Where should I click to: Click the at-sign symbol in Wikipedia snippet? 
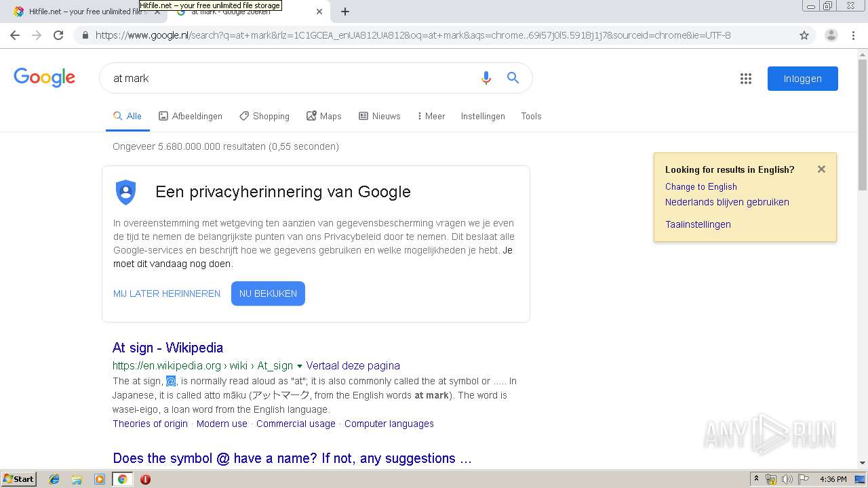coord(171,381)
